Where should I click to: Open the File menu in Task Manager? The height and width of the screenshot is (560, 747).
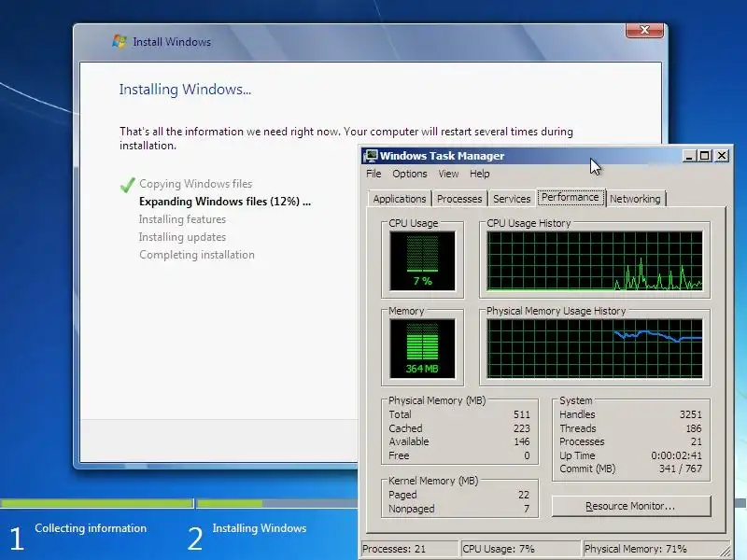pos(373,174)
